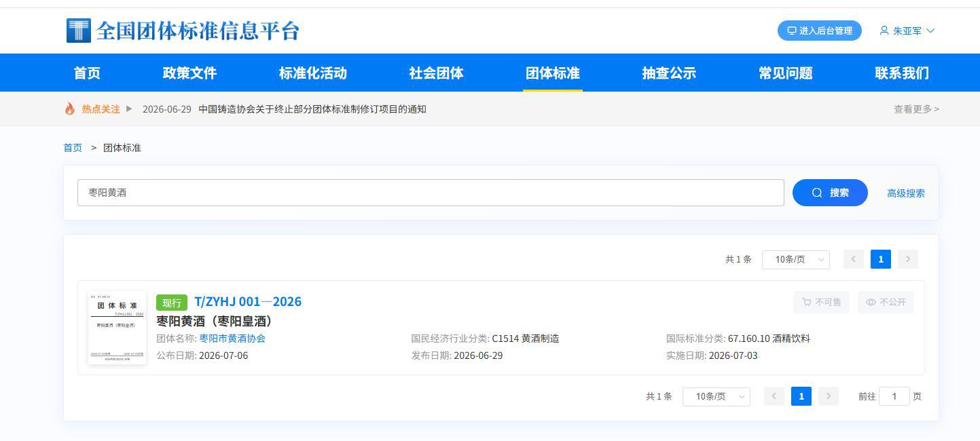Image resolution: width=980 pixels, height=441 pixels.
Task: Open the 社会团体 navigation tab
Action: 436,73
